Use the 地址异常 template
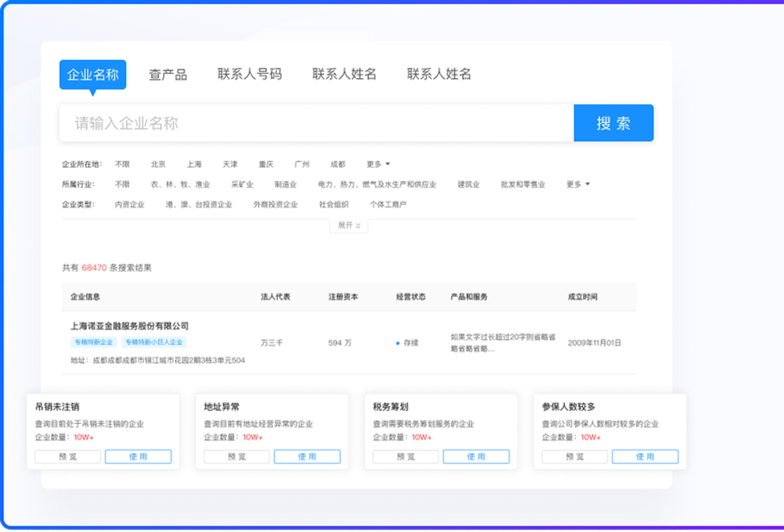Screen dimensions: 784x532 click(307, 457)
